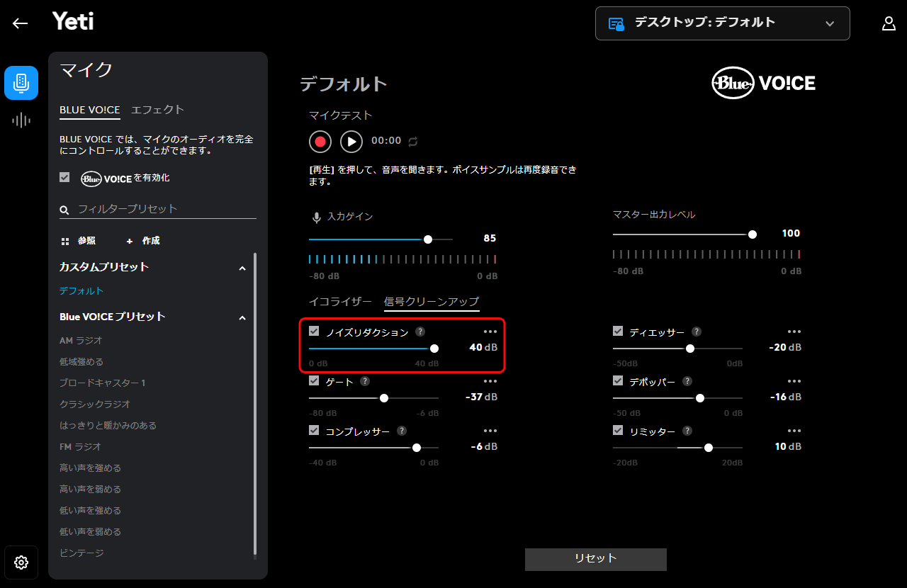Screen dimensions: 907x588
Task: Open the audio waveform sidebar icon
Action: click(21, 120)
